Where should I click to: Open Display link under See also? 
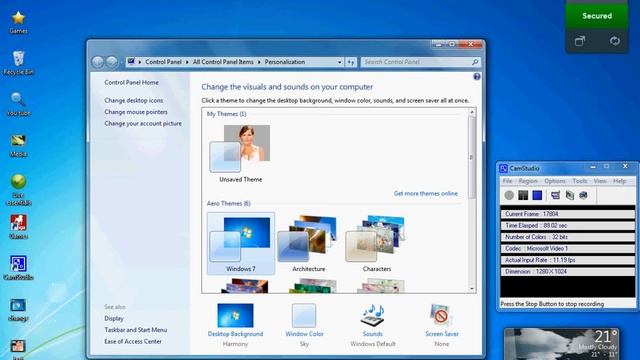point(114,318)
